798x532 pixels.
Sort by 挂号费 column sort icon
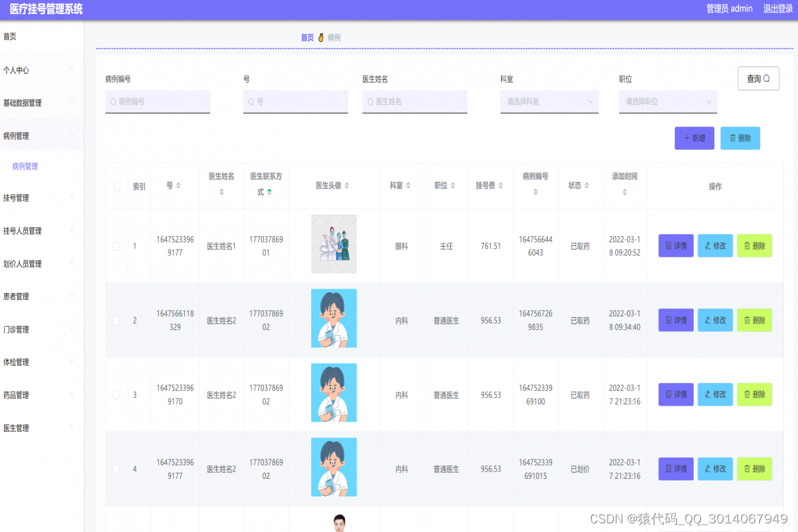pos(499,186)
